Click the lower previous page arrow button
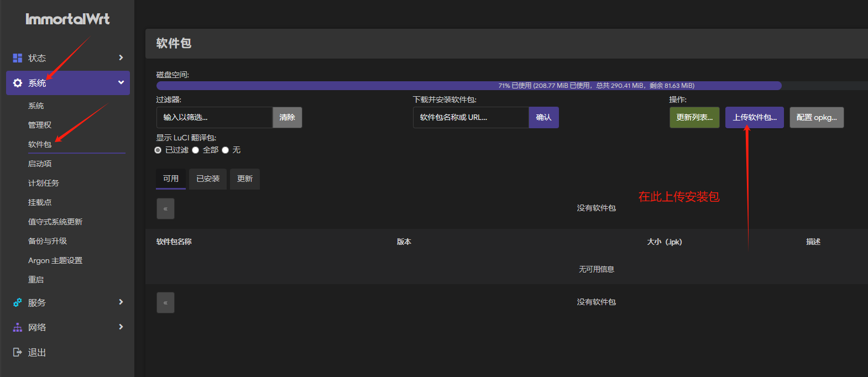This screenshot has width=868, height=377. (165, 303)
